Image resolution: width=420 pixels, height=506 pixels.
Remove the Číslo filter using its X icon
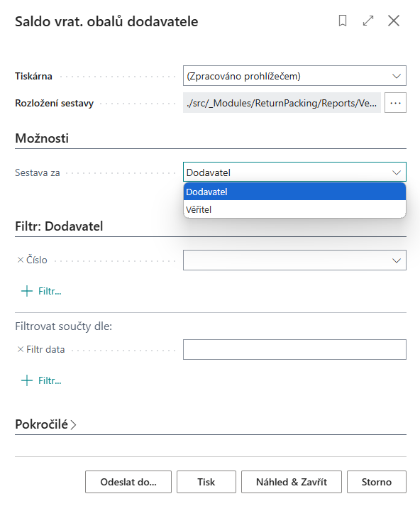coord(21,260)
